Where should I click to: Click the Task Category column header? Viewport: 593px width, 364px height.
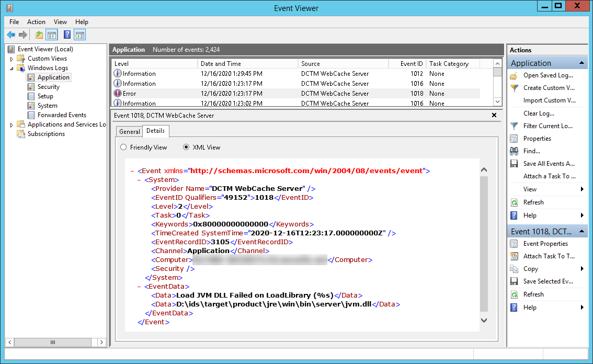point(453,64)
